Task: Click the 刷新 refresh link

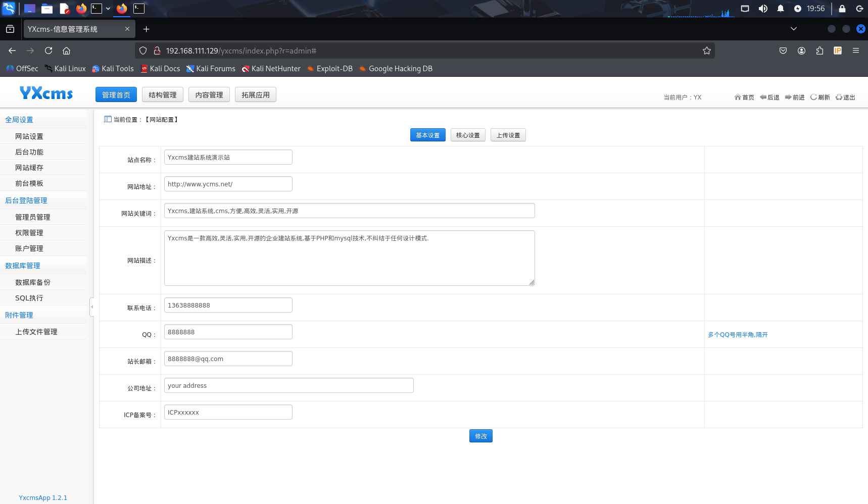Action: pos(820,97)
